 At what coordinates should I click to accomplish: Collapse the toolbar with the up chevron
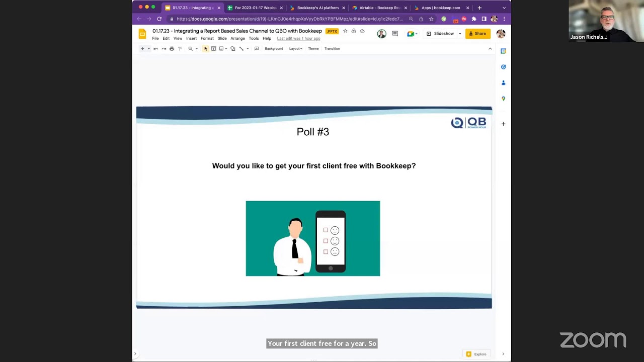(x=490, y=49)
